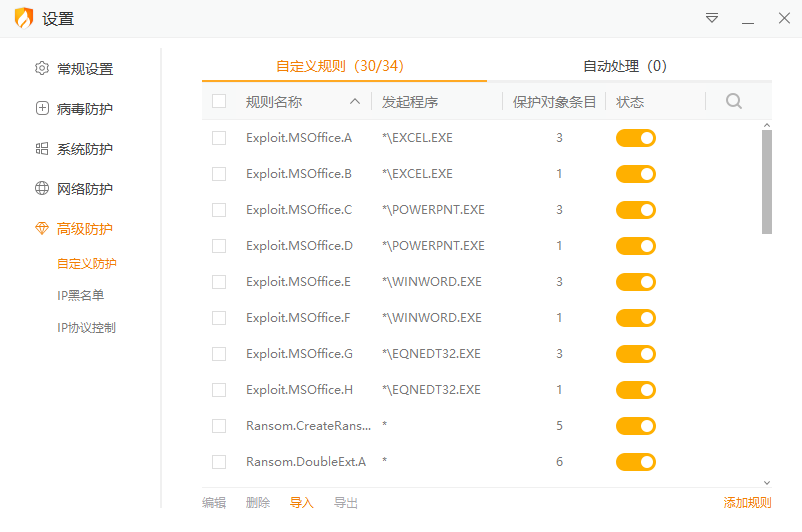Toggle the Ransom.DoubleExt.A rule status
This screenshot has width=802, height=532.
tap(636, 462)
